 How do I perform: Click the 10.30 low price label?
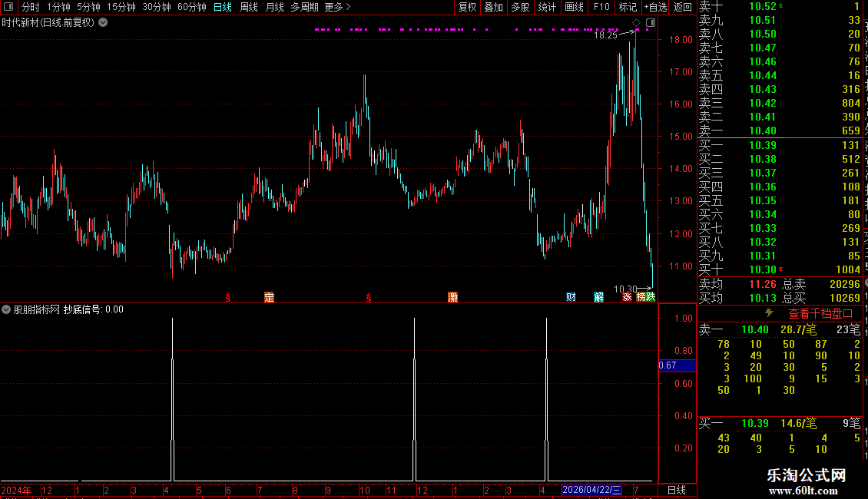[625, 289]
